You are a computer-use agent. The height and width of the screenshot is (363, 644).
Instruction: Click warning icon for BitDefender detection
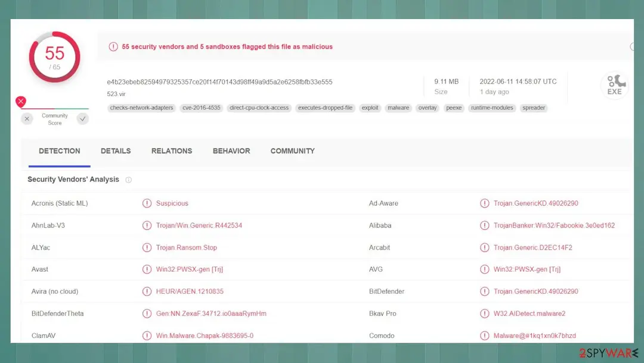point(485,291)
